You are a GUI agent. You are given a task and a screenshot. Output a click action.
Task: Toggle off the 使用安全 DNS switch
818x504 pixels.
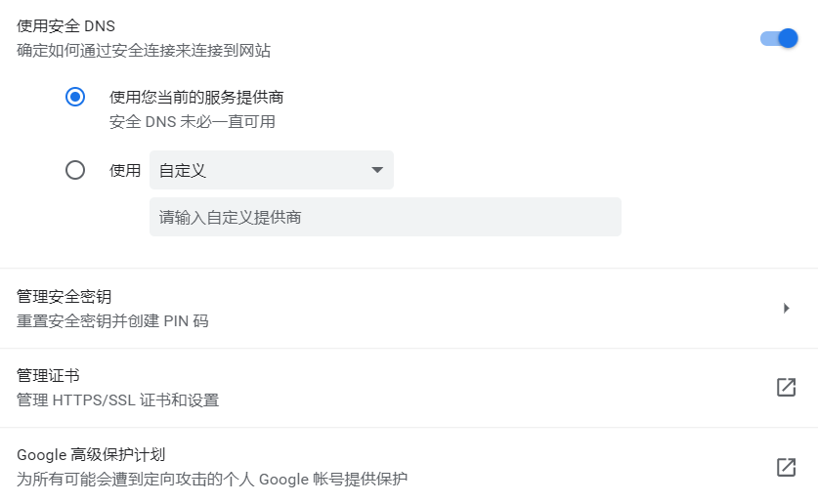coord(780,38)
